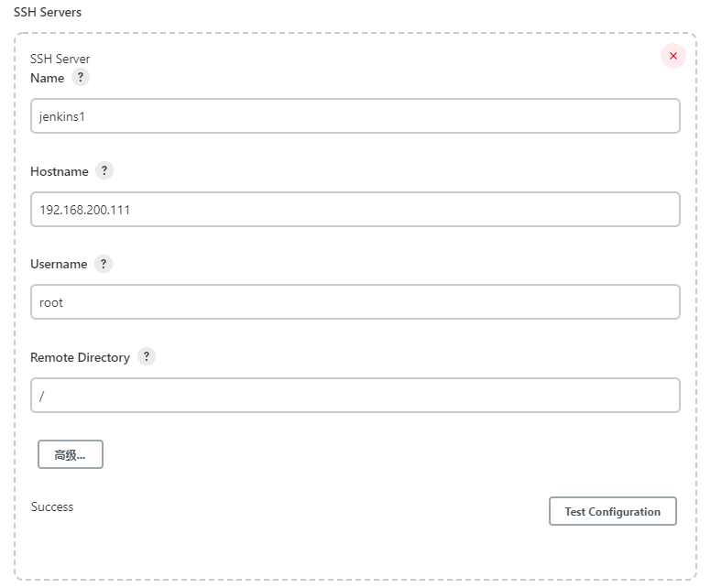Focus the Remote Directory input
711x588 pixels.
[x=355, y=396]
